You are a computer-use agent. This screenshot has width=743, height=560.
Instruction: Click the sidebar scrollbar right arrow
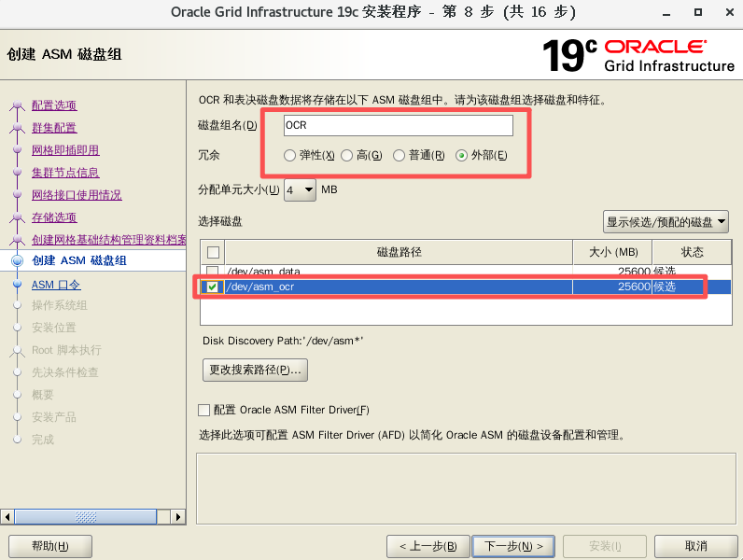[x=177, y=516]
